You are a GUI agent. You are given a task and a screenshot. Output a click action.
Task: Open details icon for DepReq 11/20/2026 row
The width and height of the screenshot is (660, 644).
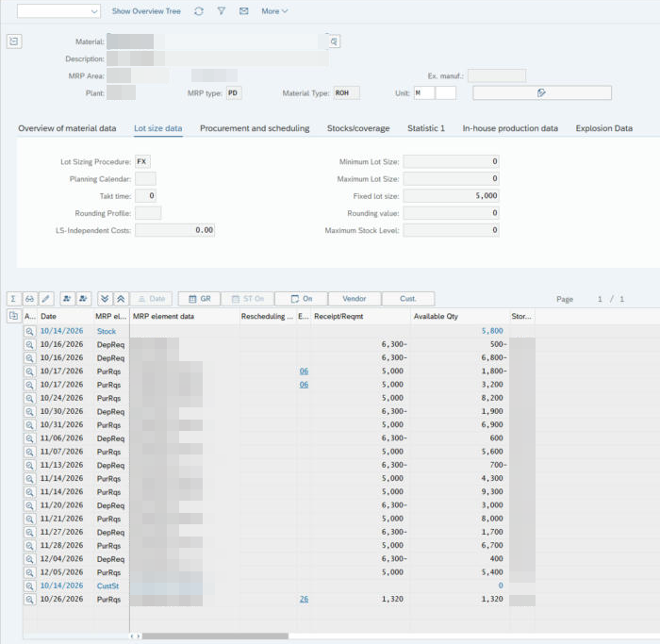(29, 505)
